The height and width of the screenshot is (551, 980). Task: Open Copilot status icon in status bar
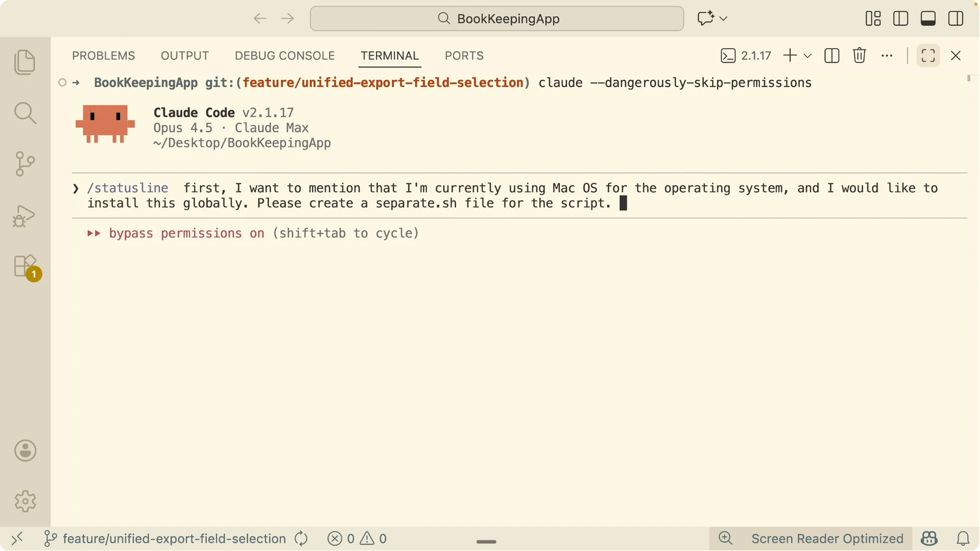pos(929,539)
